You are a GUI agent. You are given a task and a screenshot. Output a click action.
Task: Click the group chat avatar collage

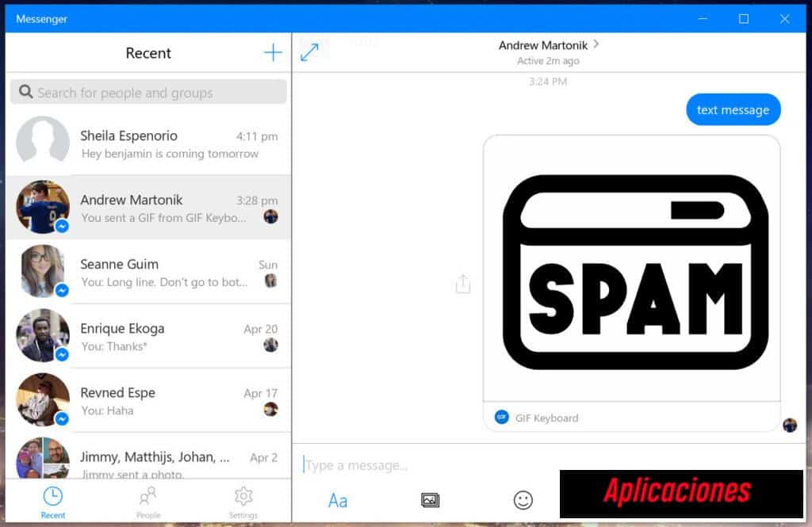[43, 457]
